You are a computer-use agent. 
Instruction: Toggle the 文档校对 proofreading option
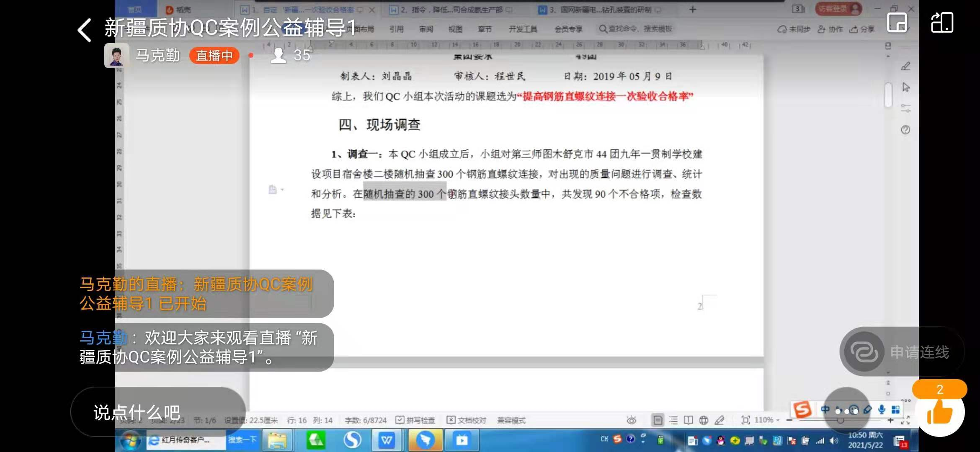coord(451,420)
